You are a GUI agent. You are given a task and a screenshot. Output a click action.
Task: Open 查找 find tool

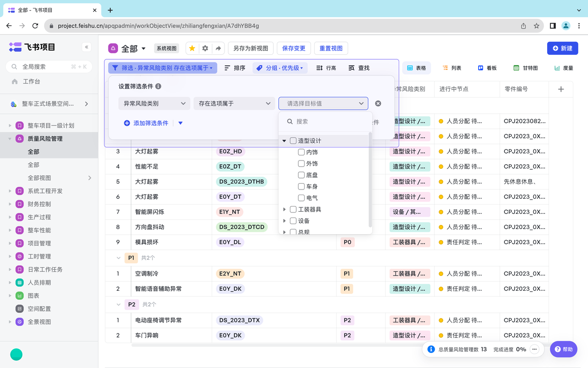359,68
